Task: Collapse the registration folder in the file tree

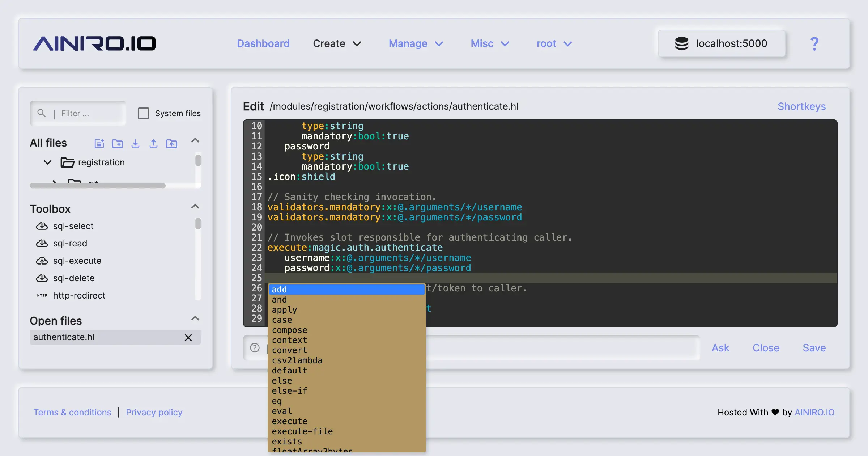Action: pyautogui.click(x=47, y=162)
